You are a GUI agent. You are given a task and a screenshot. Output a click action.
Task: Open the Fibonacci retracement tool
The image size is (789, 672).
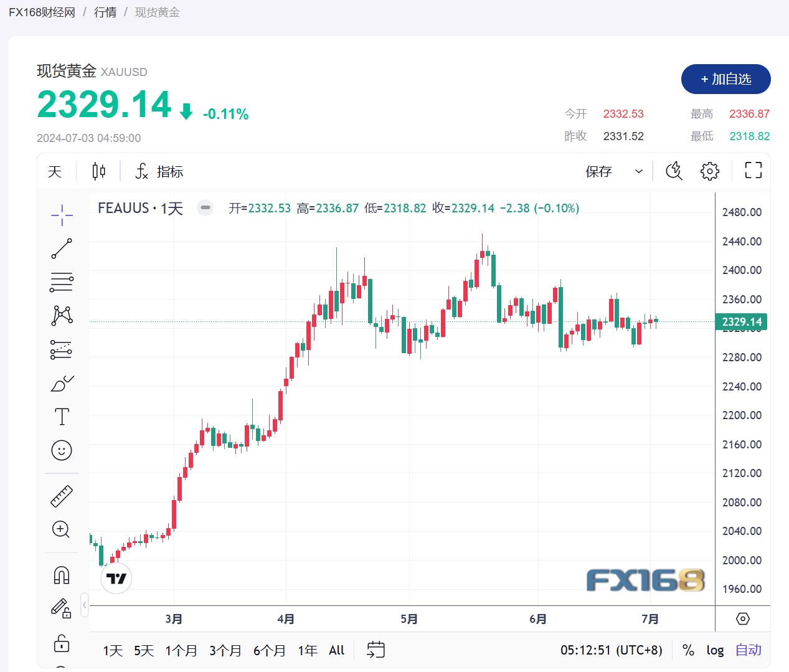61,282
